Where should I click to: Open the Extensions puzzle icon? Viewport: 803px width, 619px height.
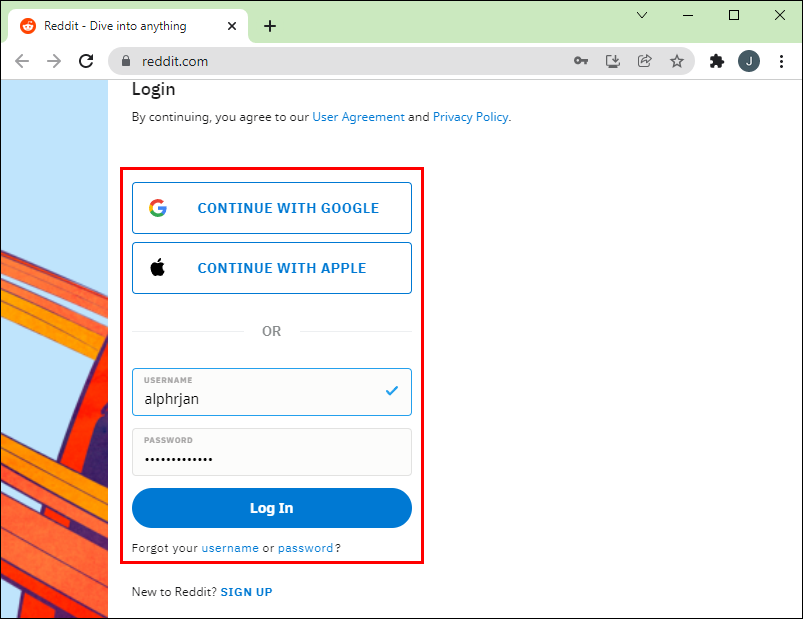coord(716,61)
